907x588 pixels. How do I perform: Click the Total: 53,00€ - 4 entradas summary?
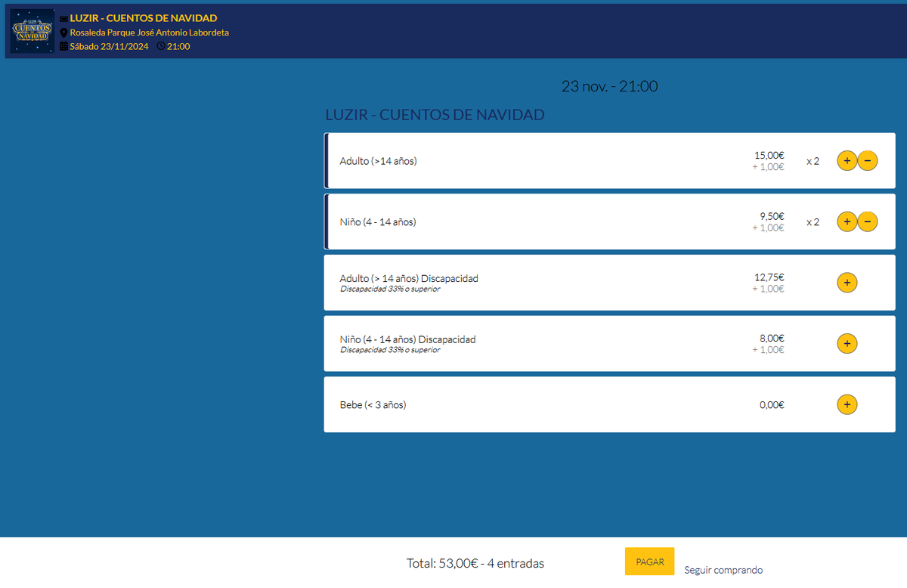coord(475,563)
